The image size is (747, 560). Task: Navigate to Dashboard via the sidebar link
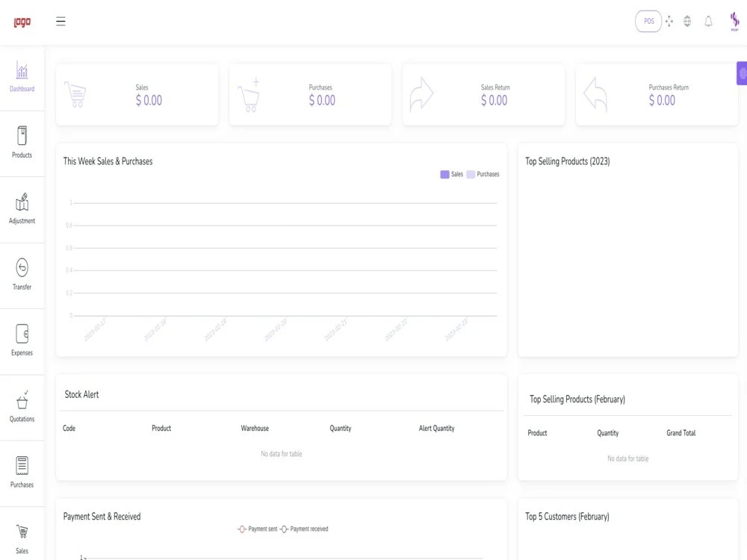[22, 77]
